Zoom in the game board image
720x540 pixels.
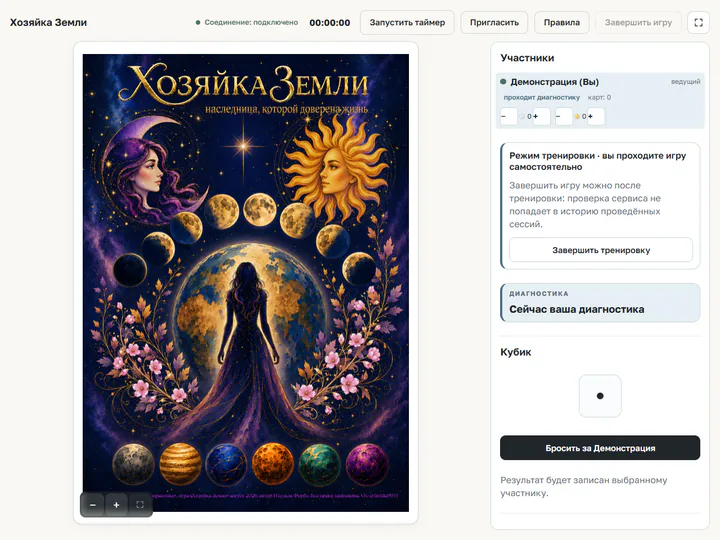point(117,505)
